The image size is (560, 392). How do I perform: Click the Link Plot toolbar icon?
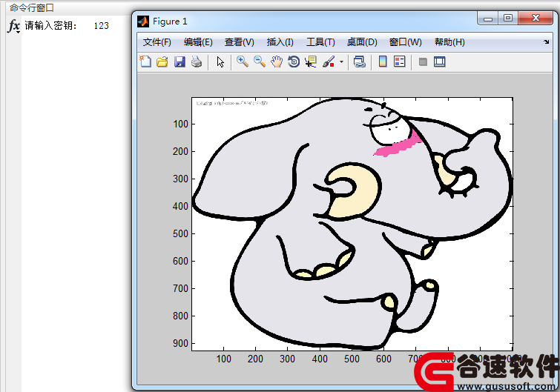359,62
